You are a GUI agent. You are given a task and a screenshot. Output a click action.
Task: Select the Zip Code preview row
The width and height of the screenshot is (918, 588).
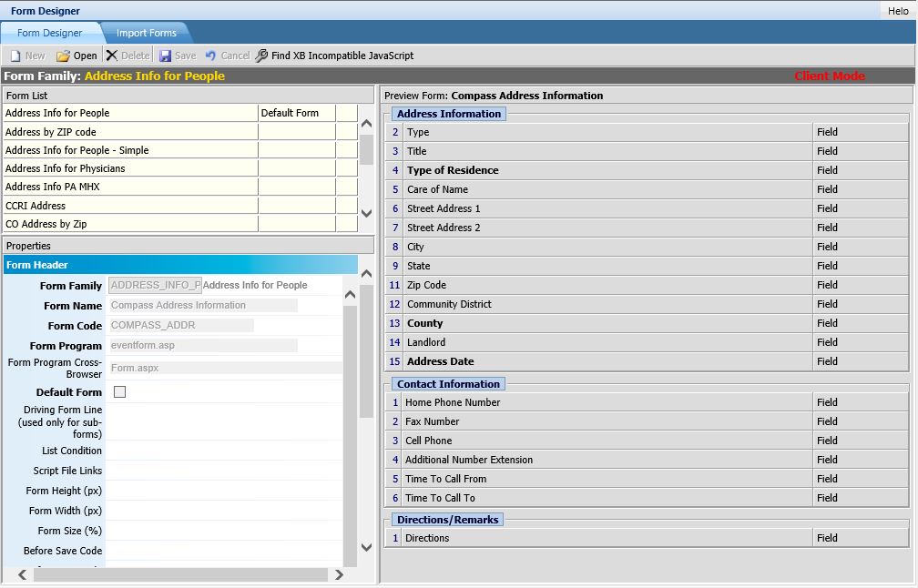(647, 285)
